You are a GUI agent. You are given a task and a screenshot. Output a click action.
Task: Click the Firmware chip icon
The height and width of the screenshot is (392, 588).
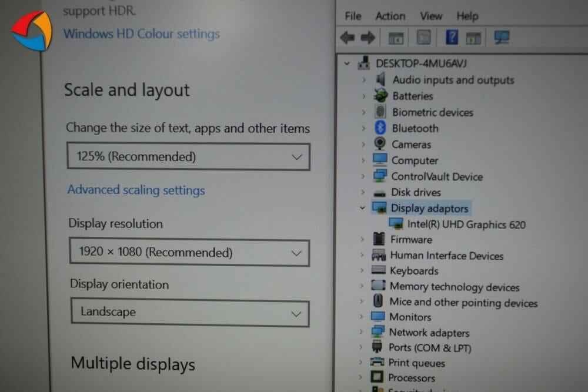pyautogui.click(x=379, y=239)
